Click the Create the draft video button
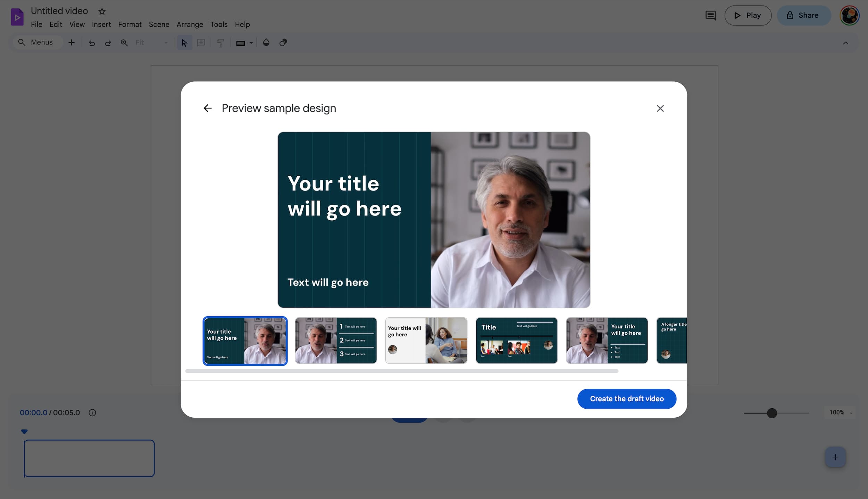The width and height of the screenshot is (868, 499). point(626,399)
